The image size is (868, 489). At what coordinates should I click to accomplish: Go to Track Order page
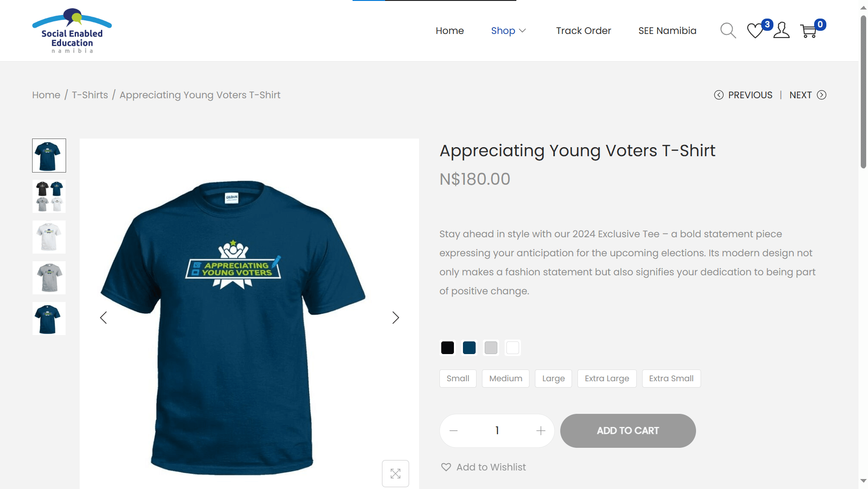point(583,31)
